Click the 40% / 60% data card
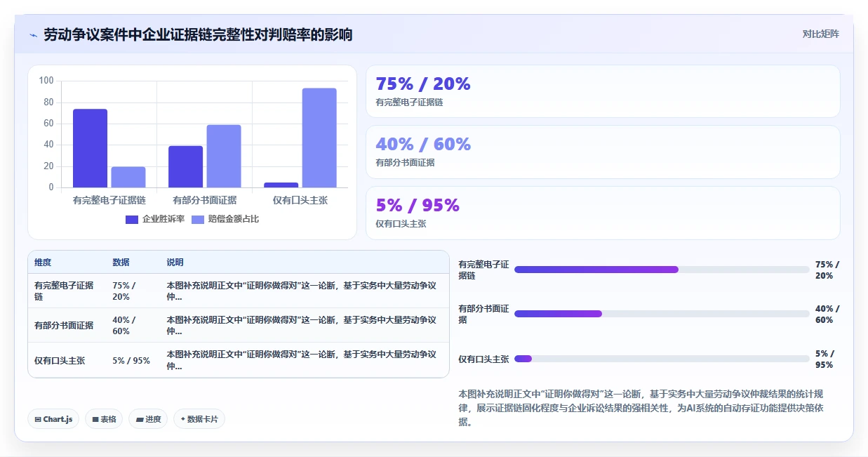The image size is (868, 457). [603, 152]
